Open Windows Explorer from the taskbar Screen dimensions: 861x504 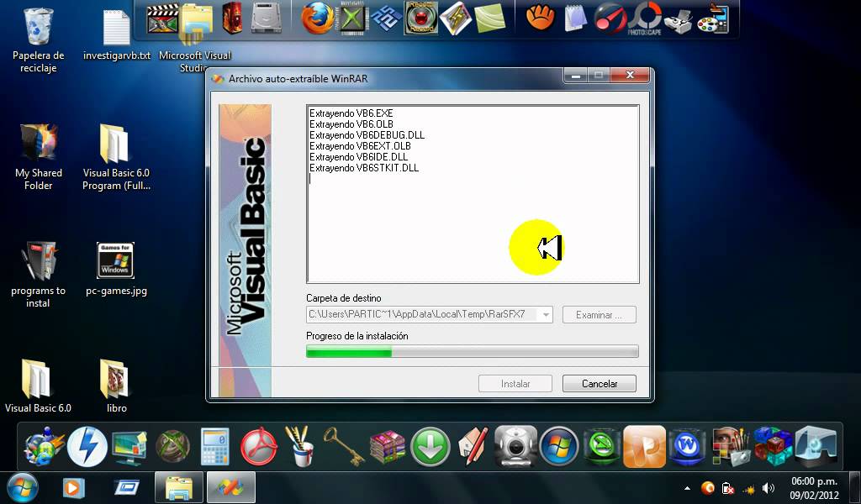(x=178, y=487)
